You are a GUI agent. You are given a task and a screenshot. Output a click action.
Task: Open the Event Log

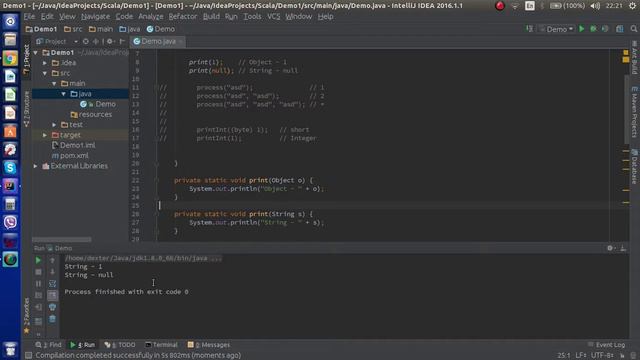coord(606,345)
